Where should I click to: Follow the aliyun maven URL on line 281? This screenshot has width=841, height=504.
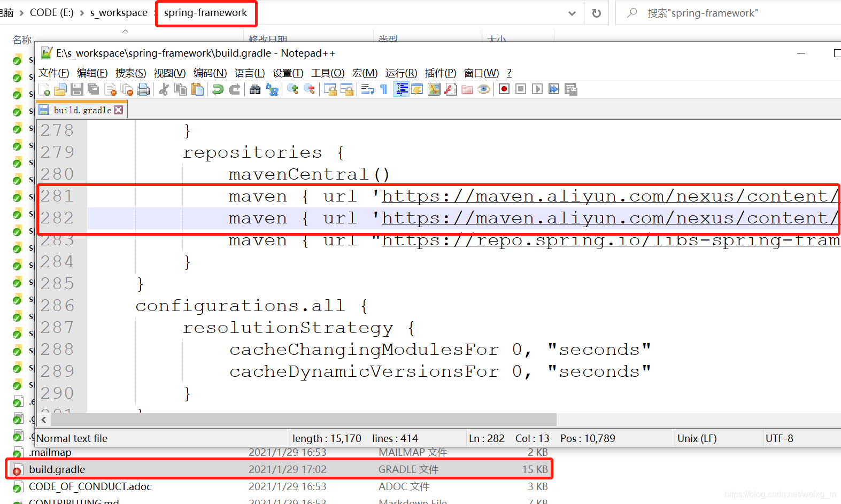609,196
